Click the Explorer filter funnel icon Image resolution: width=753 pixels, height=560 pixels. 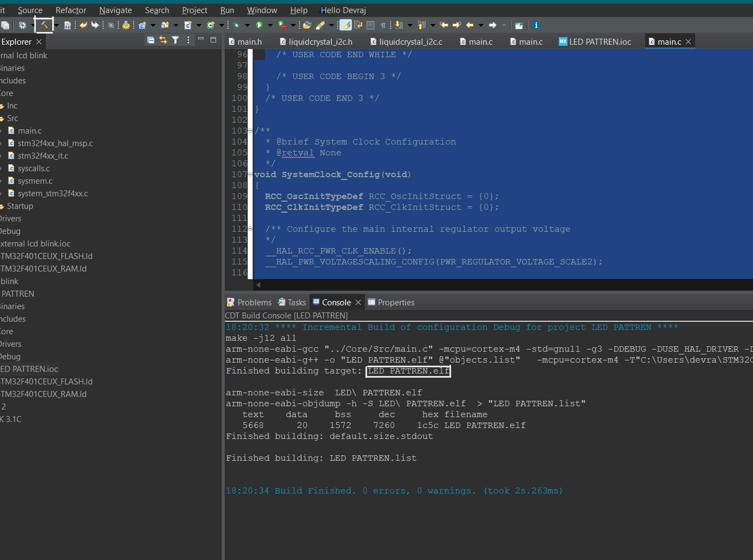point(175,40)
